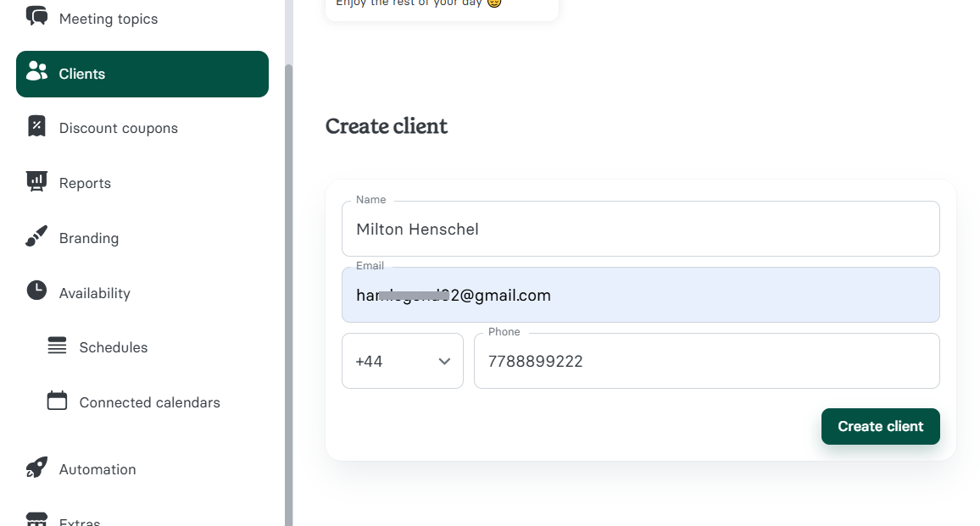Click the Discount coupons percent tag icon
Viewport: 980px width, 526px height.
(x=36, y=127)
